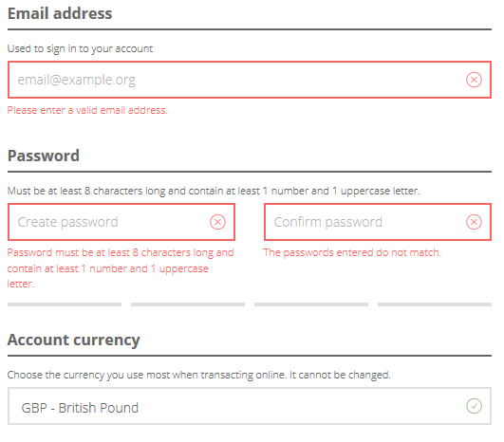Screen dimensions: 504x442
Task: Click the Email address section heading
Action: pyautogui.click(x=60, y=13)
